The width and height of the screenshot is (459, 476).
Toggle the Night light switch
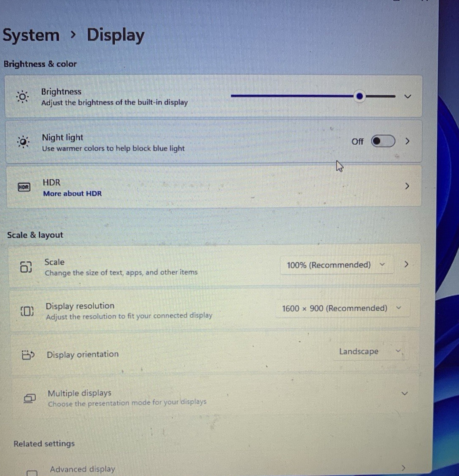[383, 141]
